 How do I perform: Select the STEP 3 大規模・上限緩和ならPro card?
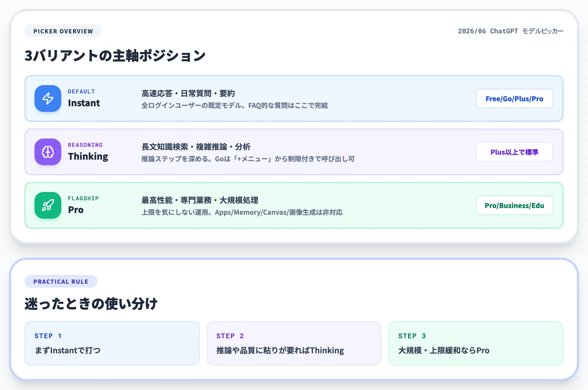[476, 343]
